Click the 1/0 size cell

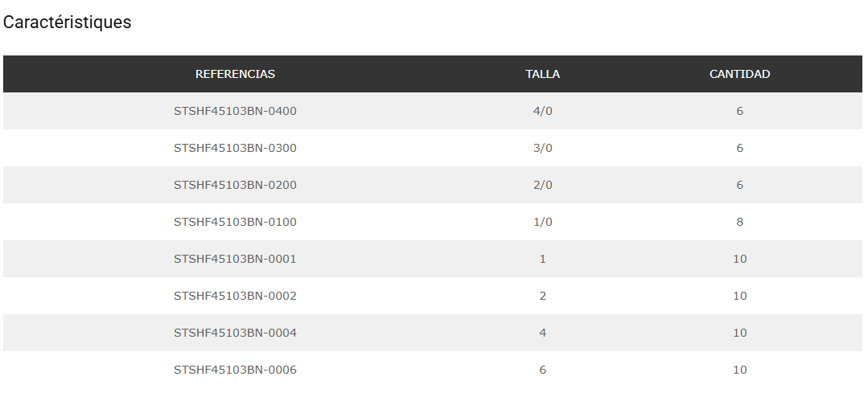click(x=543, y=222)
